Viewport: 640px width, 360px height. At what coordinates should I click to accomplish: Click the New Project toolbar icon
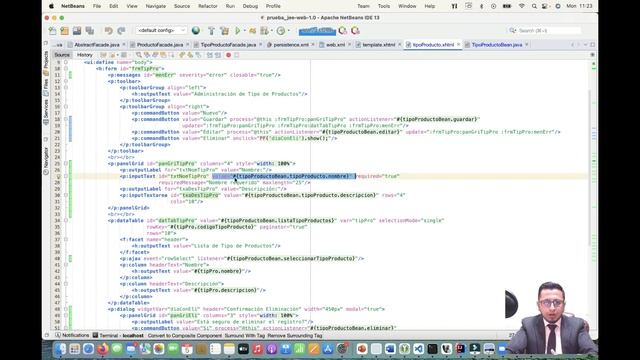click(64, 31)
